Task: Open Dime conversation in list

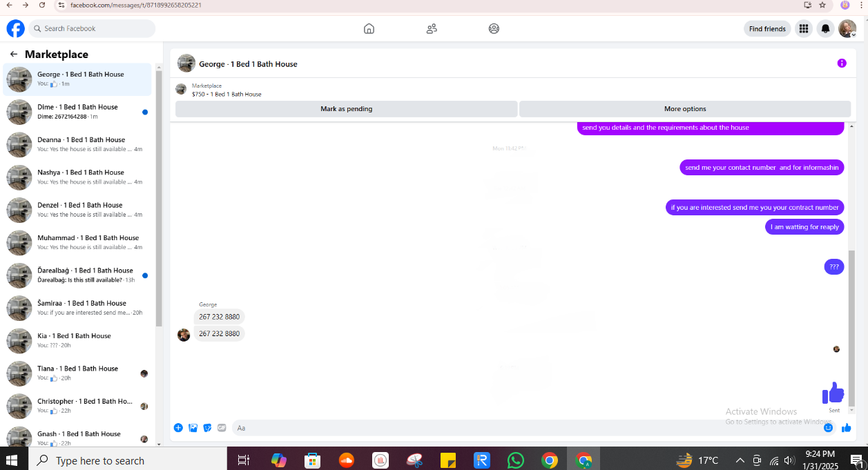Action: point(77,112)
